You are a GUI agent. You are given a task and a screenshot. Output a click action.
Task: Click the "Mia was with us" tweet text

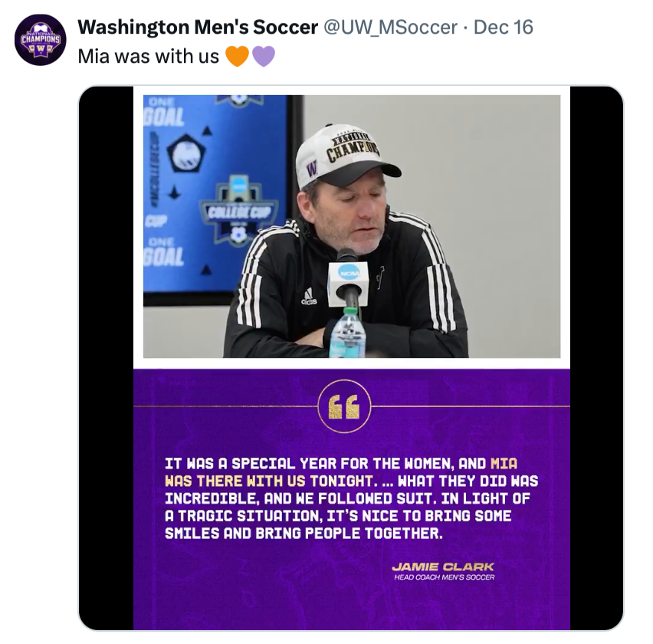(149, 56)
